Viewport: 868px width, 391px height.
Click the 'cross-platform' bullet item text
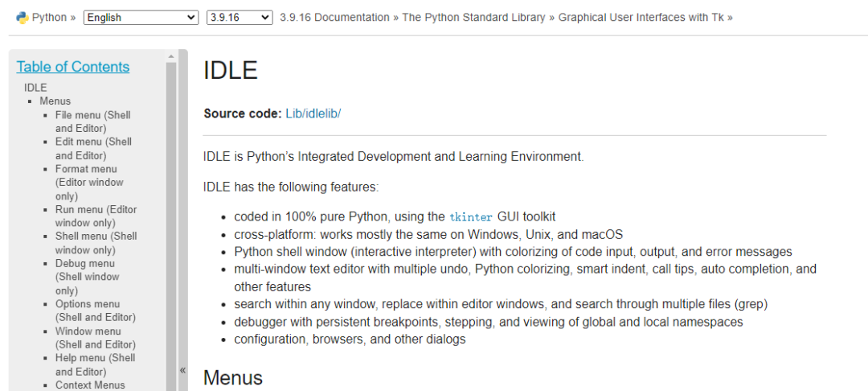(428, 233)
